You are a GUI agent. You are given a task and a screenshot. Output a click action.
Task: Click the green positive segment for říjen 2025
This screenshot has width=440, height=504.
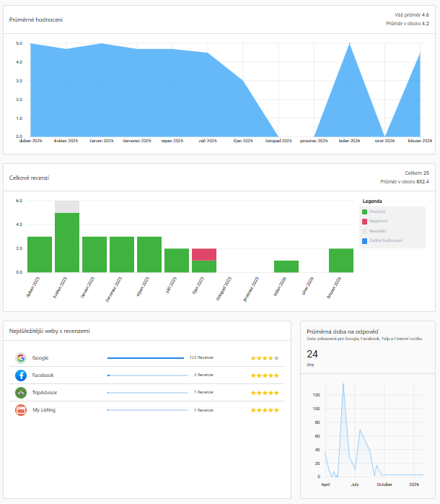(x=204, y=266)
